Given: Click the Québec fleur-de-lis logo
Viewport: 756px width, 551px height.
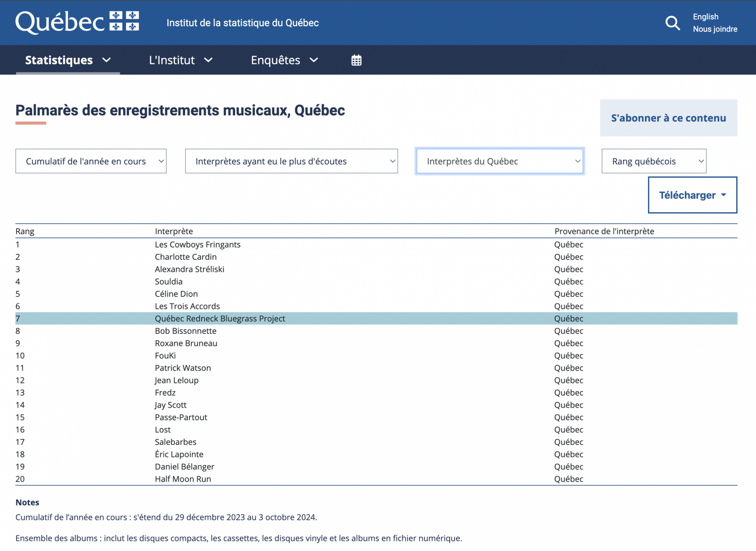Looking at the screenshot, I should click(77, 22).
